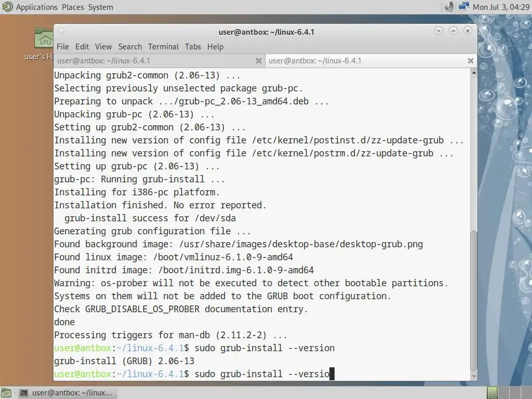Click the text cursor on the last prompt line
532x399 pixels.
tap(332, 374)
